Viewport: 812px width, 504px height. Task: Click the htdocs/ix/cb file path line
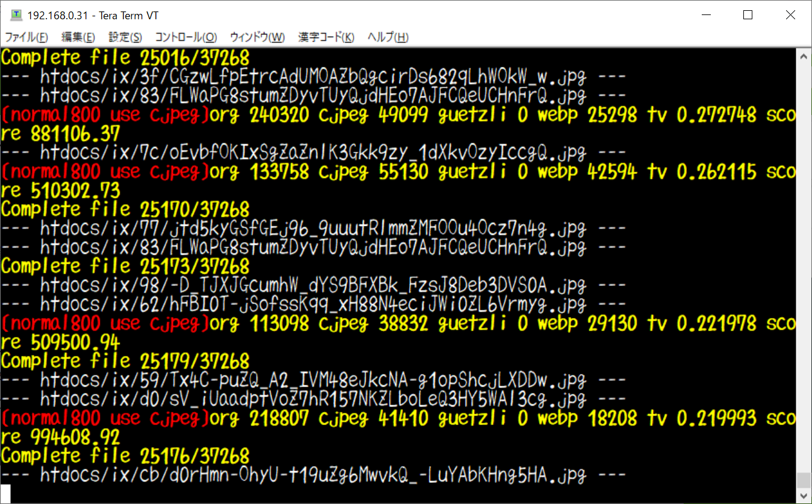pos(313,475)
